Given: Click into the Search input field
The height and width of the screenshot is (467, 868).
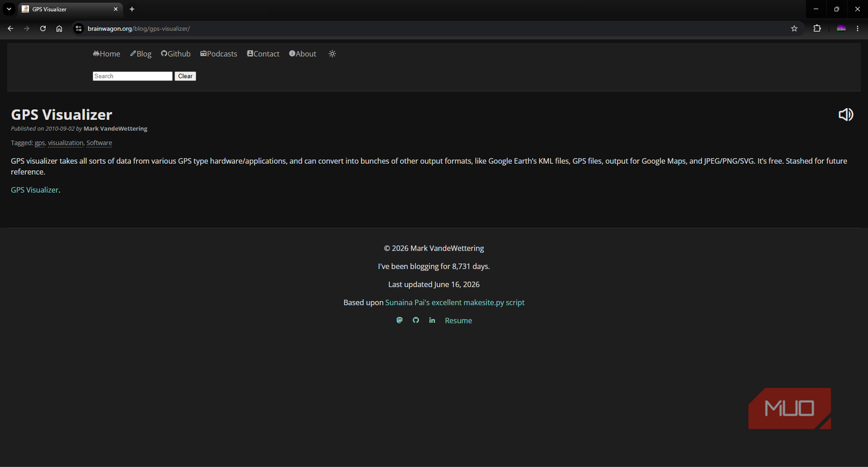Looking at the screenshot, I should (133, 76).
